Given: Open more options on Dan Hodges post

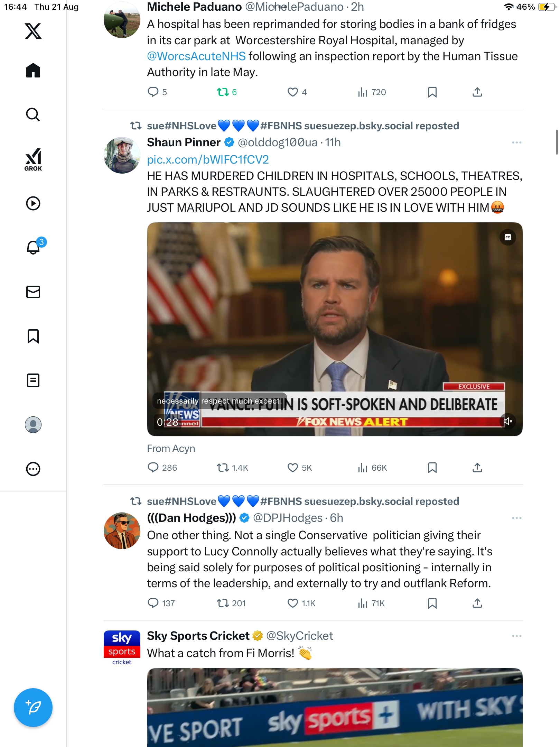Looking at the screenshot, I should click(x=516, y=518).
